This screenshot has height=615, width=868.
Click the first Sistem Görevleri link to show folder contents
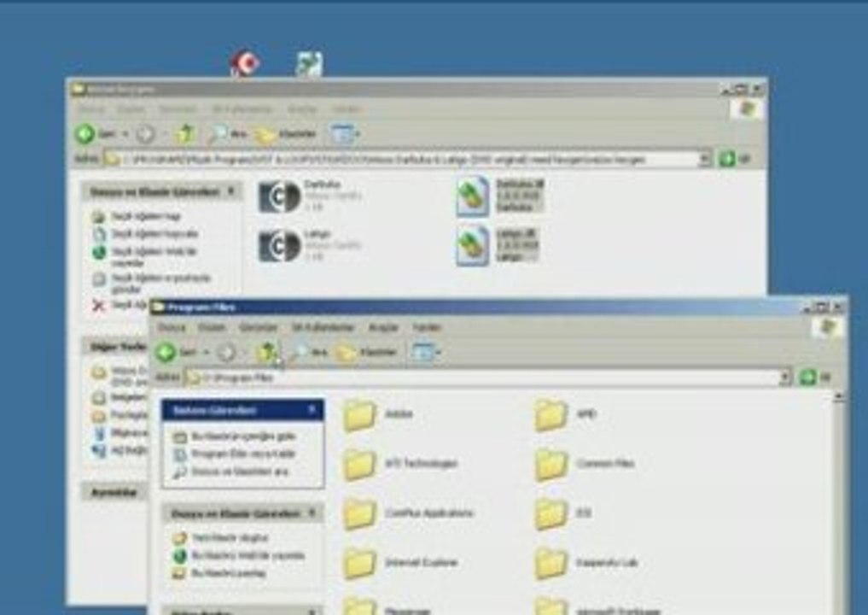(242, 436)
